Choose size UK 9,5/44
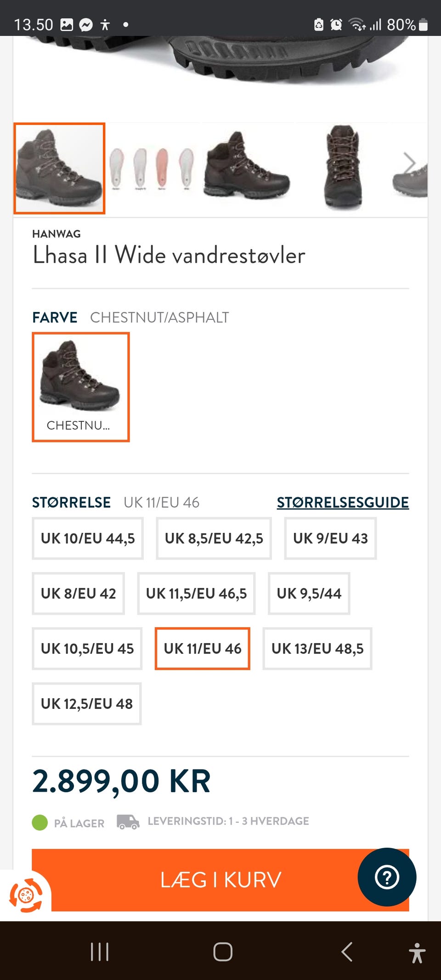The image size is (441, 980). point(309,594)
